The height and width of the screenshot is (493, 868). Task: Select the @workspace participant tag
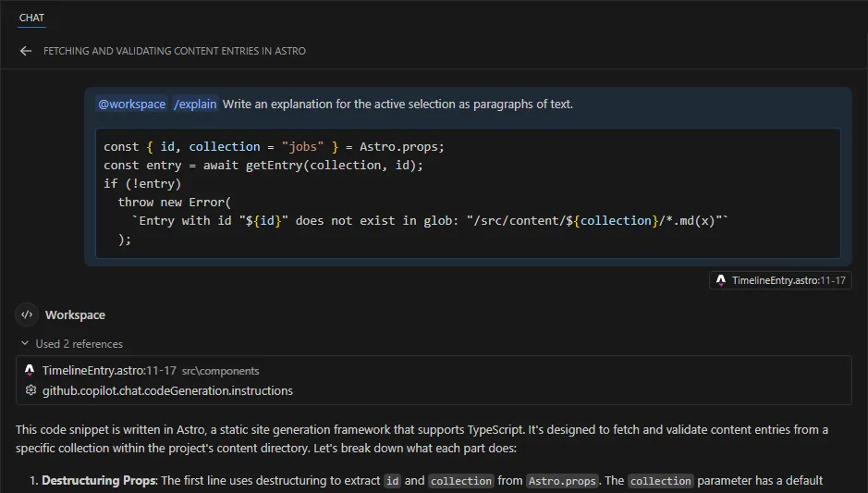click(x=132, y=105)
